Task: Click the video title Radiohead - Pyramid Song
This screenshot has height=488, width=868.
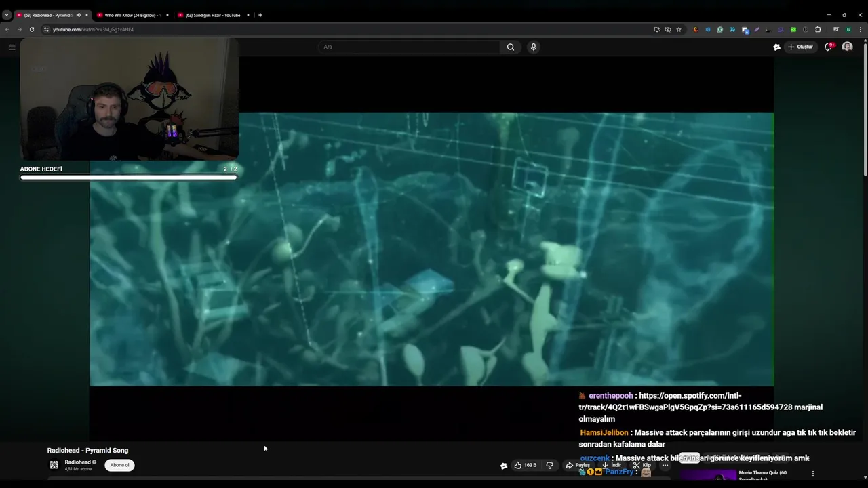Action: tap(87, 450)
